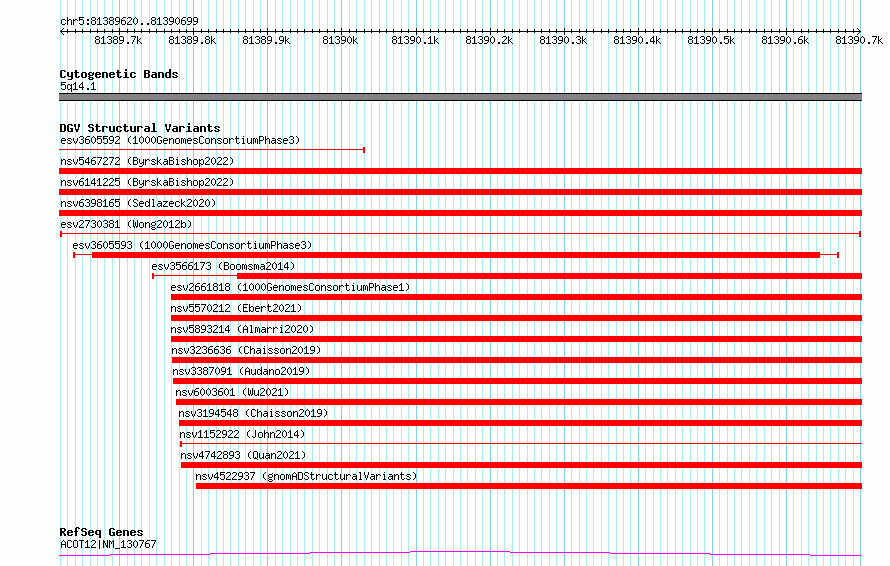Viewport: 890px width, 566px height.
Task: Select the 5q14.1 band label
Action: click(78, 86)
